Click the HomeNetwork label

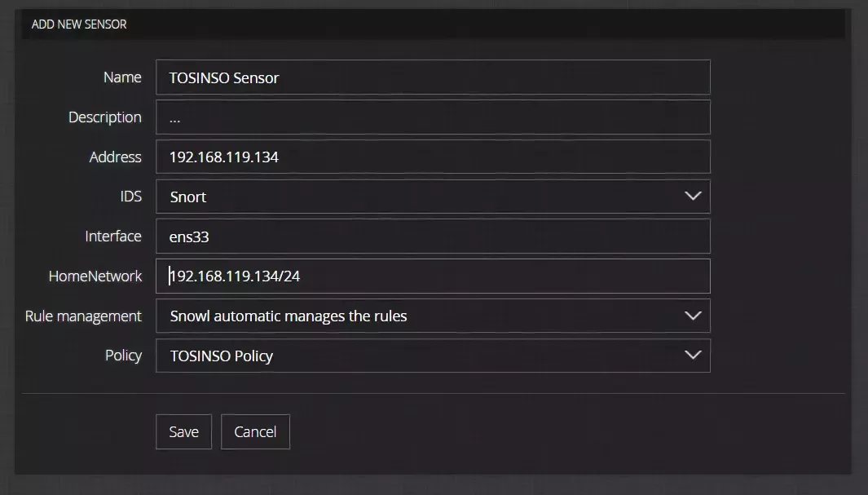pos(95,276)
